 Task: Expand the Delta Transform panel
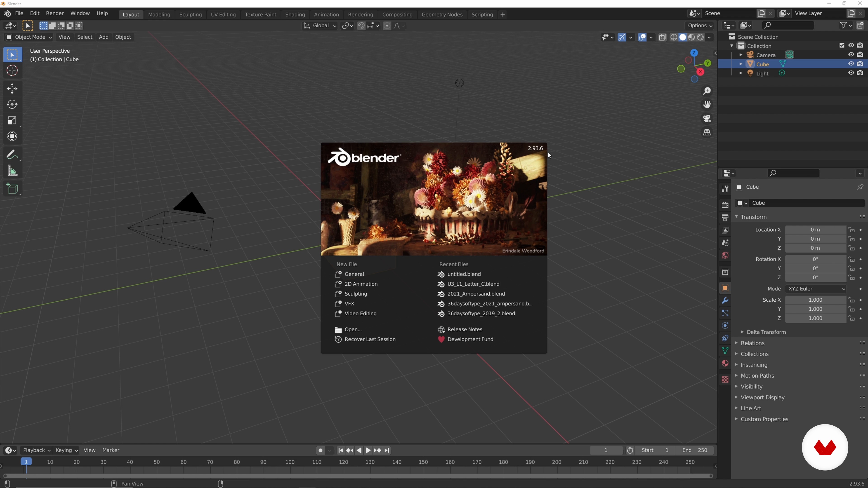point(766,332)
